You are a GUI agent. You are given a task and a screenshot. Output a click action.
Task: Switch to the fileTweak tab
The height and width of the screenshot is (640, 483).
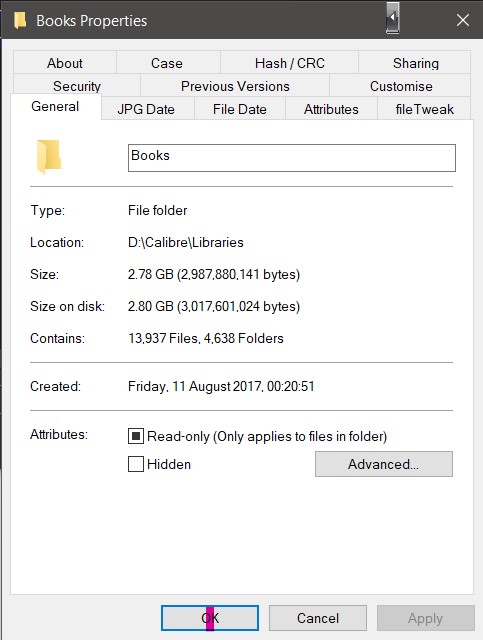tap(424, 109)
